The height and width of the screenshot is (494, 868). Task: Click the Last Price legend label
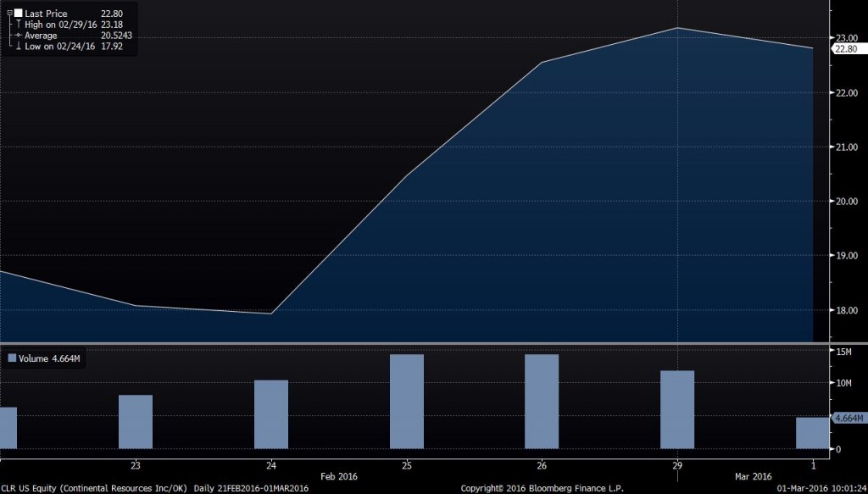46,14
